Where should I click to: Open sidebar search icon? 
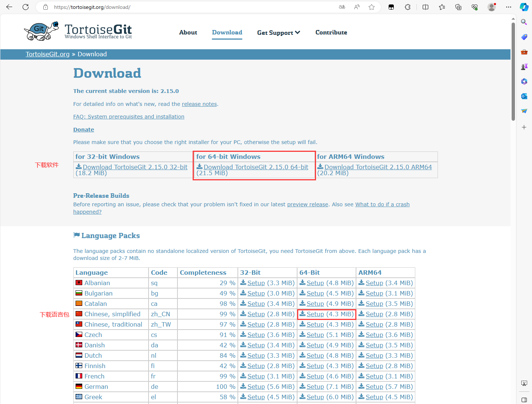pos(524,22)
